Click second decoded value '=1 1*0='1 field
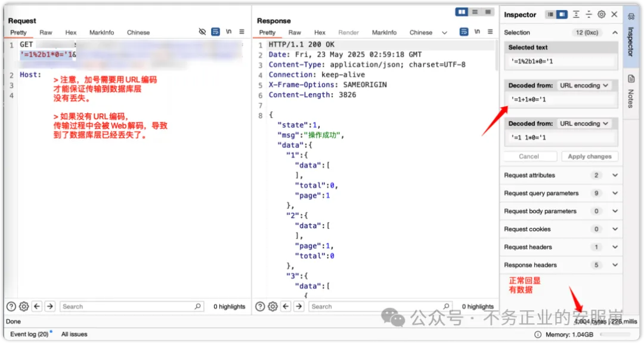 coord(561,138)
